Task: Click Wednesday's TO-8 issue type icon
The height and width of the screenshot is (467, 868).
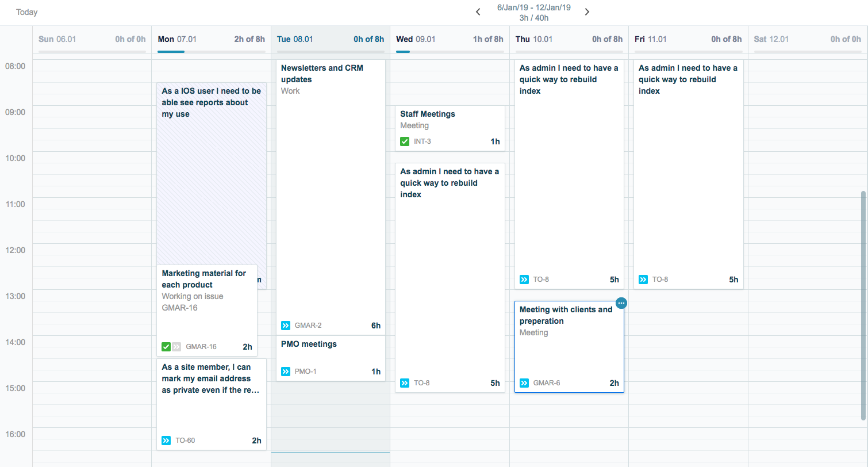Action: point(405,383)
